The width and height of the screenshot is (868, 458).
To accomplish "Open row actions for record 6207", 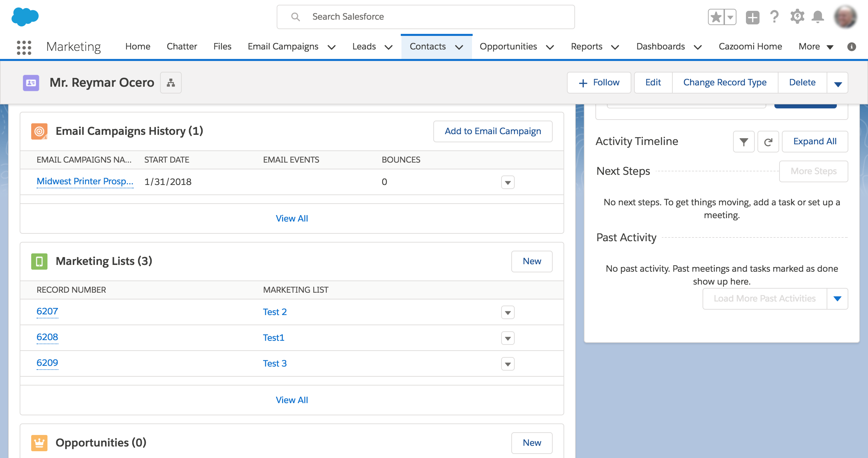I will pos(508,313).
